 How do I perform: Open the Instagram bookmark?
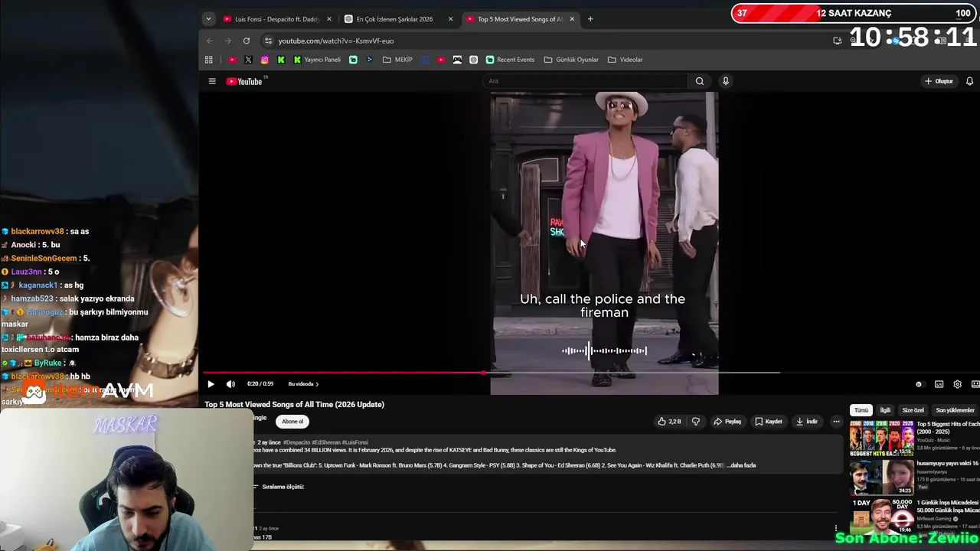pyautogui.click(x=265, y=60)
